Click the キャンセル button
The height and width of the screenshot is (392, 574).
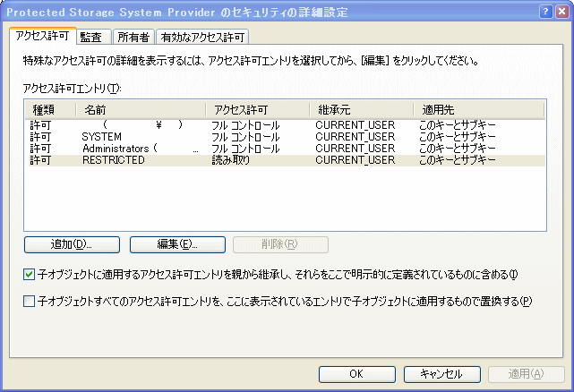click(x=441, y=374)
